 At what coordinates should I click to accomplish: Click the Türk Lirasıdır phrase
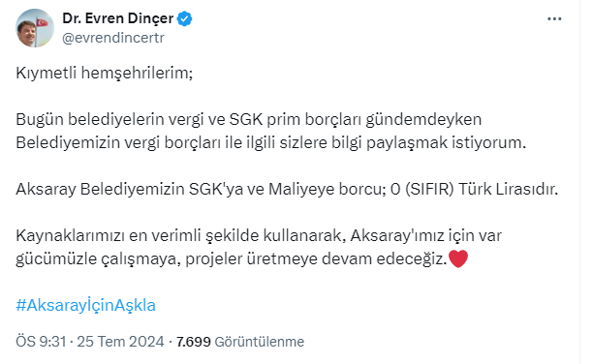pyautogui.click(x=509, y=189)
